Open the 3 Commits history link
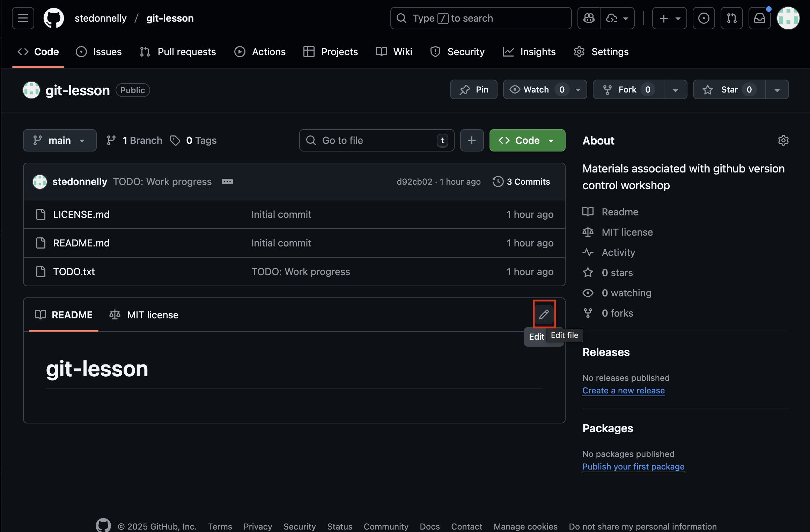810x532 pixels. [x=522, y=182]
